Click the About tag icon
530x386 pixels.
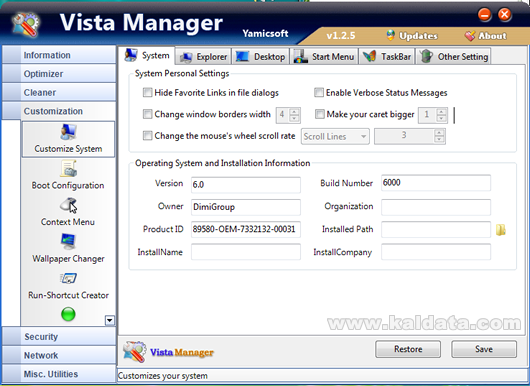469,36
